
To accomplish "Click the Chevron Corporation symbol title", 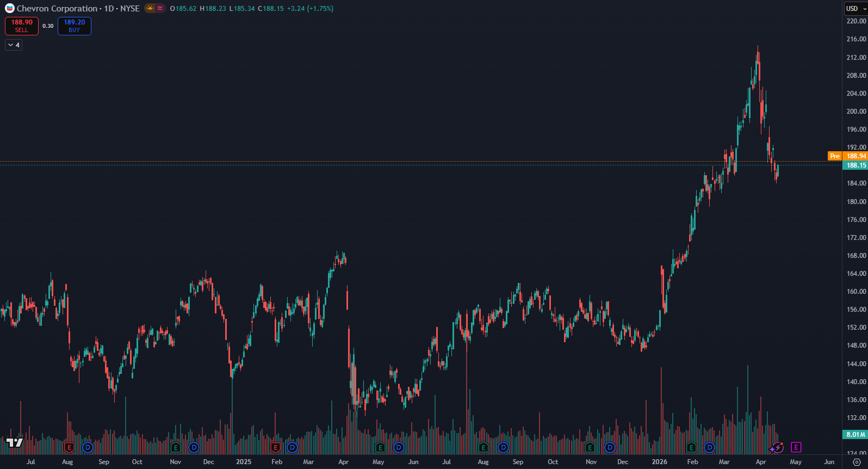I will (x=57, y=9).
